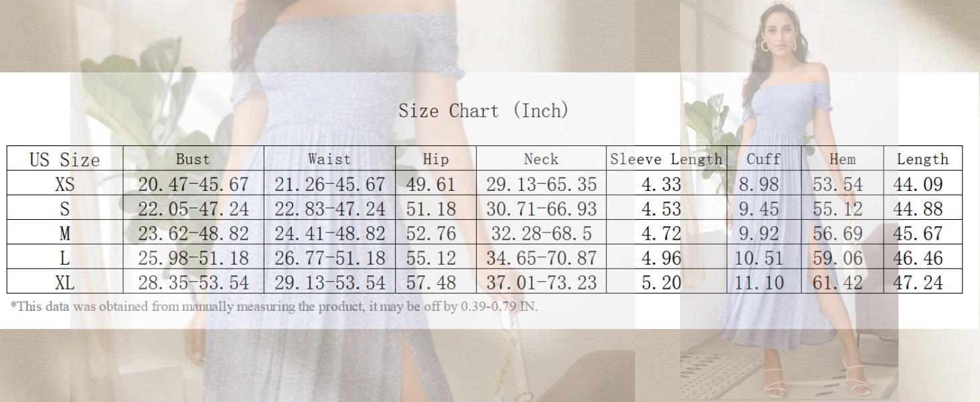Click the measurement disclaimer footnote text
The height and width of the screenshot is (402, 980).
[x=274, y=307]
